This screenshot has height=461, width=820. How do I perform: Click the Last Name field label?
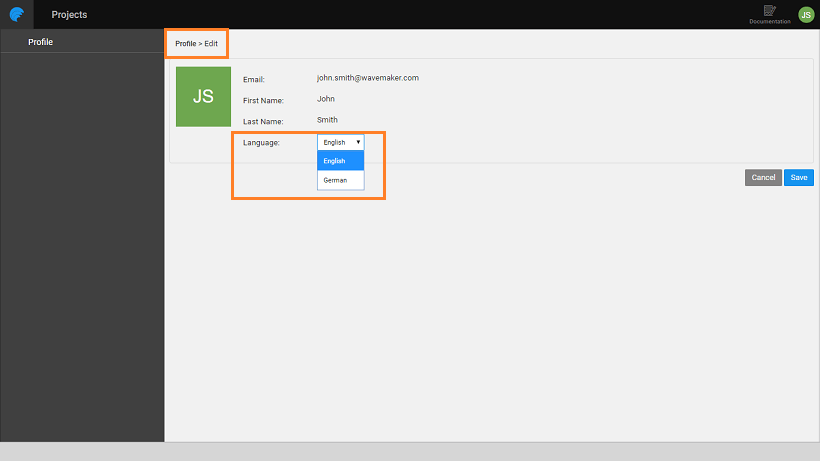coord(263,121)
